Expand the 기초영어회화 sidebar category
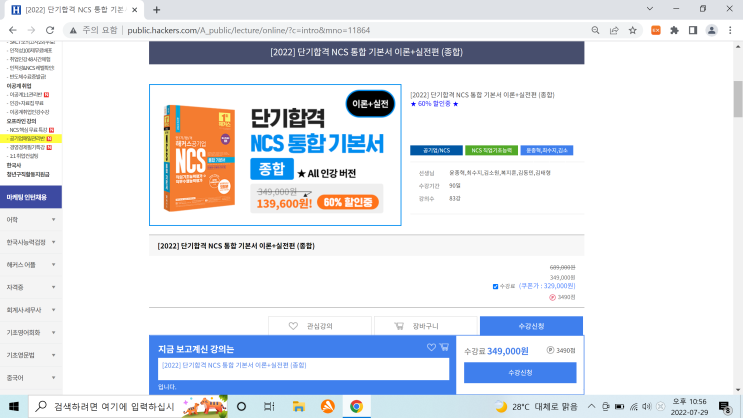 tap(31, 333)
